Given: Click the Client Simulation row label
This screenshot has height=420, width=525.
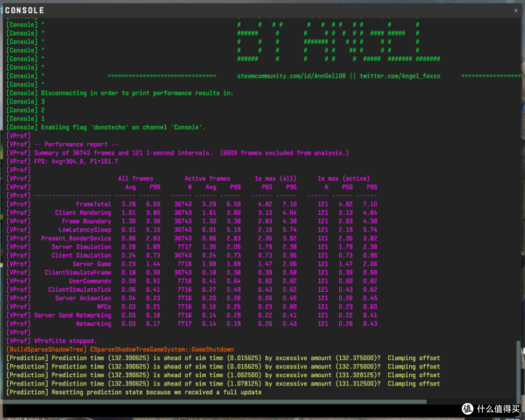Looking at the screenshot, I should coord(81,255).
